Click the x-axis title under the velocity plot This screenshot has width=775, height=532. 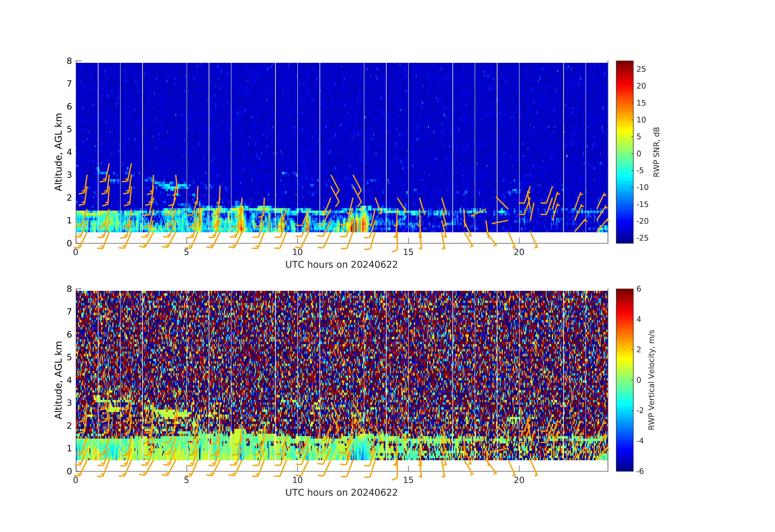coord(341,493)
